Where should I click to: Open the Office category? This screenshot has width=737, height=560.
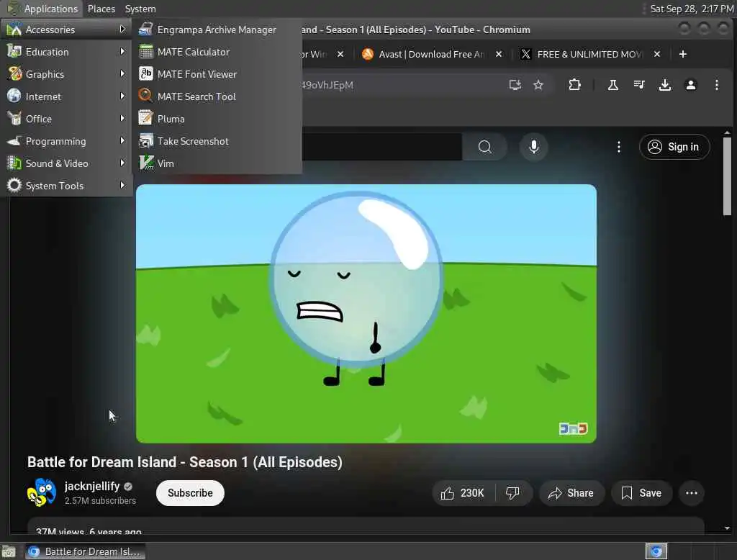coord(66,119)
